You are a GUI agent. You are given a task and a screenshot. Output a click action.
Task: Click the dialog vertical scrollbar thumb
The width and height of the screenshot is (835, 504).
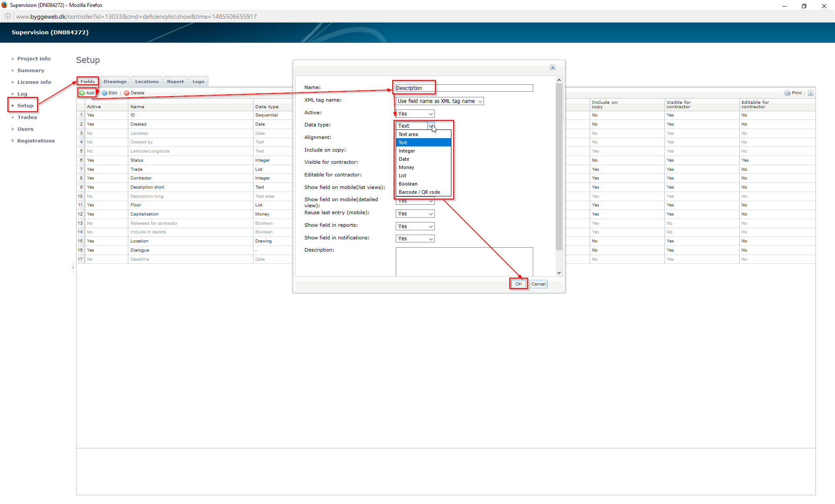[x=559, y=167]
